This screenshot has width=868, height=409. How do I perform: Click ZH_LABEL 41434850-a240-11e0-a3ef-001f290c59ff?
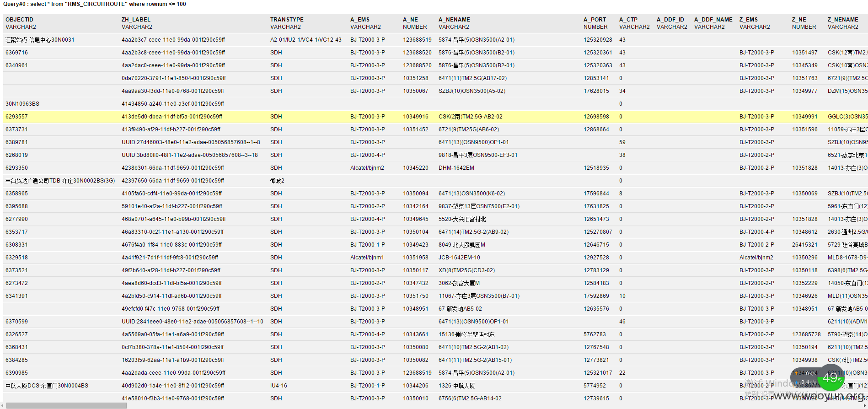point(173,104)
